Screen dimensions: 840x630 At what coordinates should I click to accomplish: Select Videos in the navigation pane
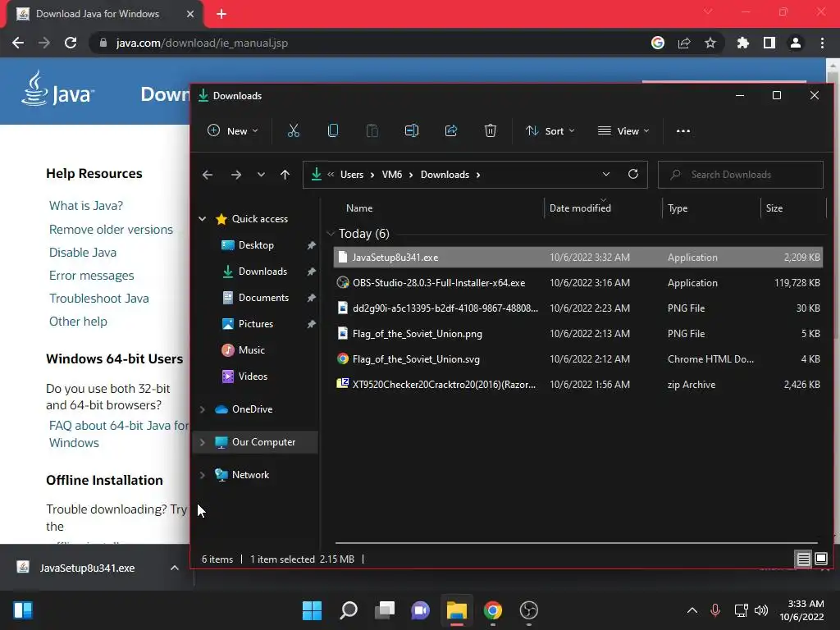253,377
